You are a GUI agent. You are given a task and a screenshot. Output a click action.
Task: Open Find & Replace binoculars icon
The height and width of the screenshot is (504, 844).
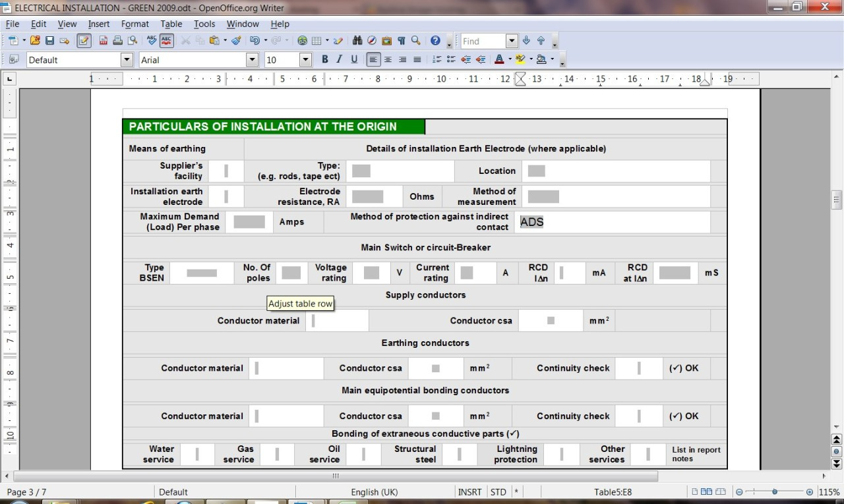(x=357, y=41)
